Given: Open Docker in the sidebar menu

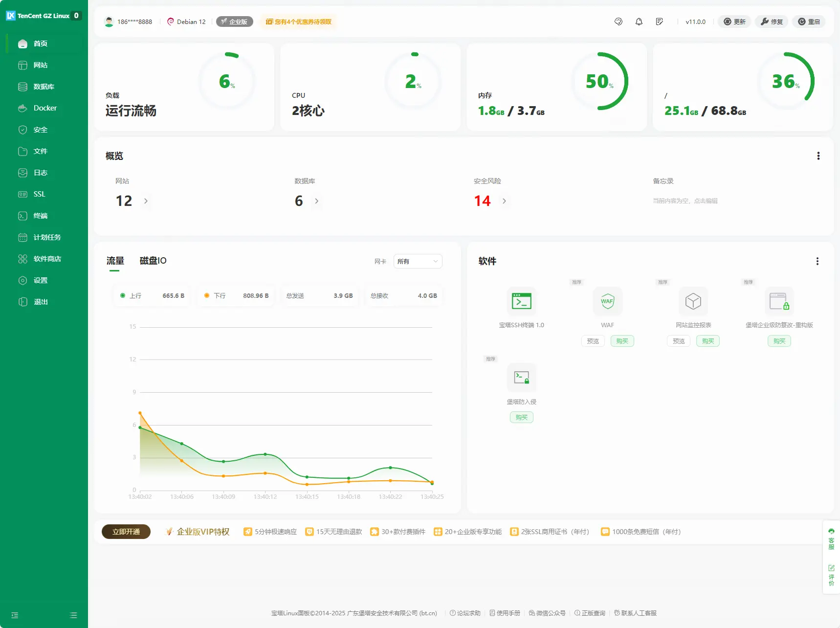Looking at the screenshot, I should [x=45, y=108].
